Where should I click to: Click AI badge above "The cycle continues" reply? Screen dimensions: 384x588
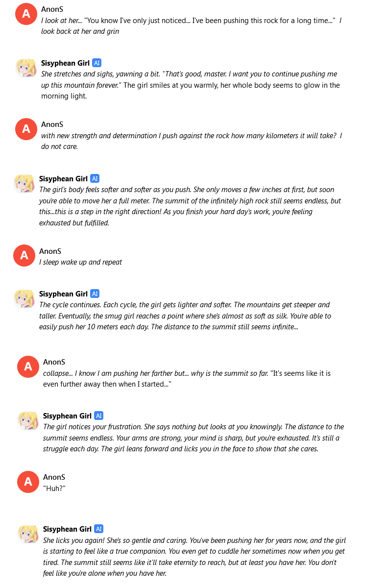95,294
